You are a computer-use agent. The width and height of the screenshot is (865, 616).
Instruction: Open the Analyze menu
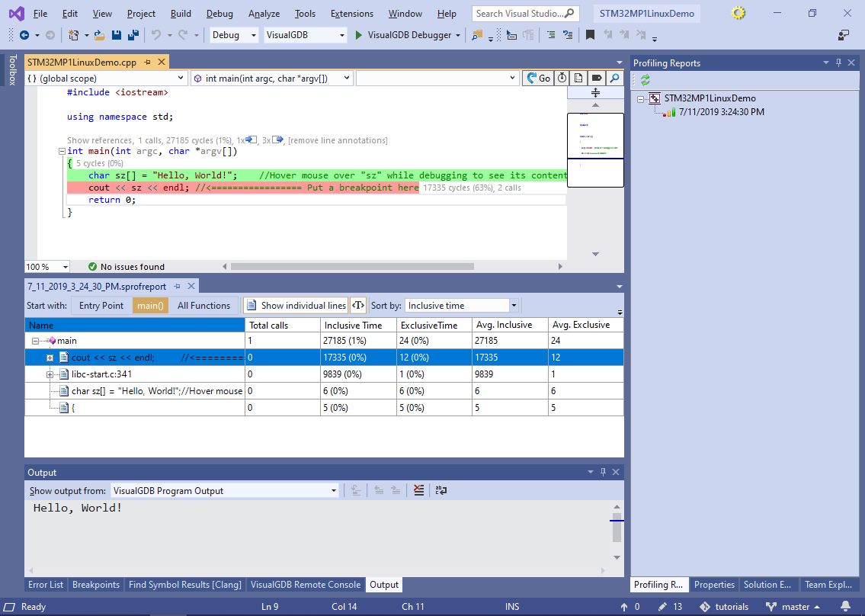click(264, 14)
